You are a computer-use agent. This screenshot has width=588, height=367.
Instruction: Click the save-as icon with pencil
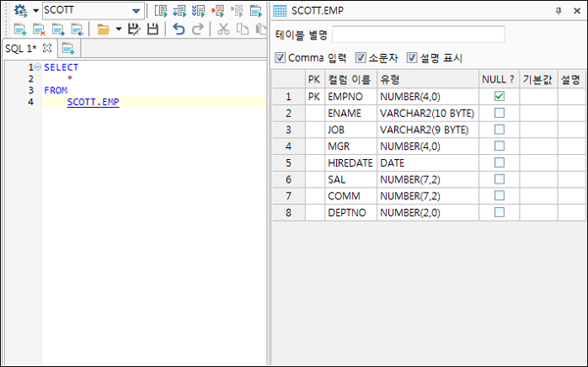coord(134,28)
